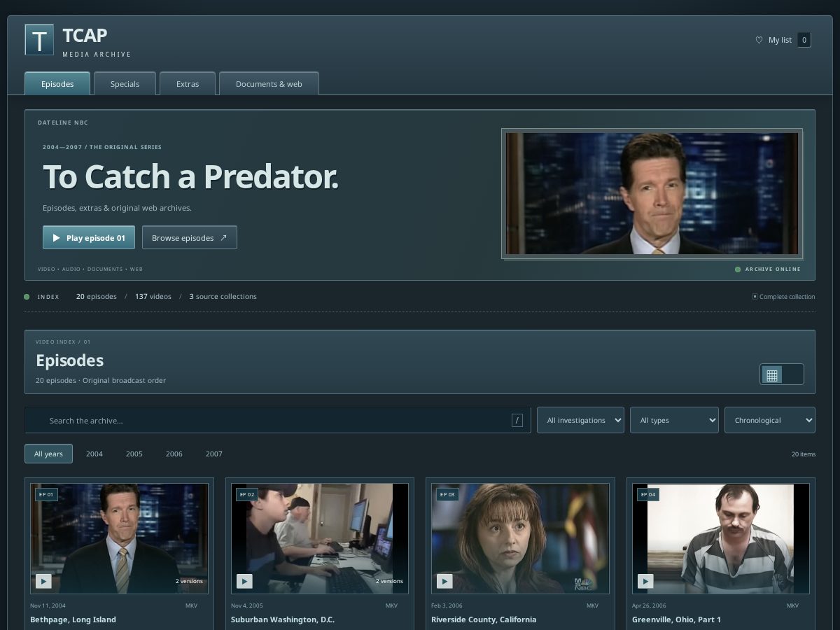Switch to the Specials tab

coord(125,83)
